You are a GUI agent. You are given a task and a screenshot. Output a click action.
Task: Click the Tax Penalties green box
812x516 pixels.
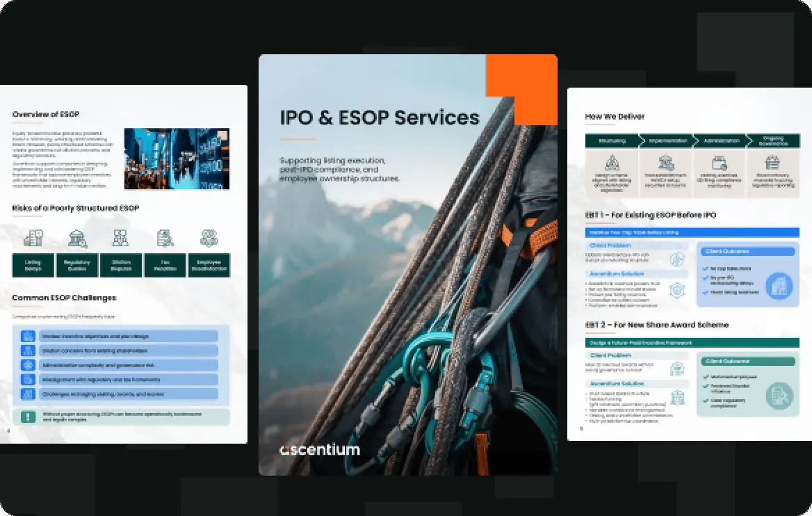tap(165, 265)
